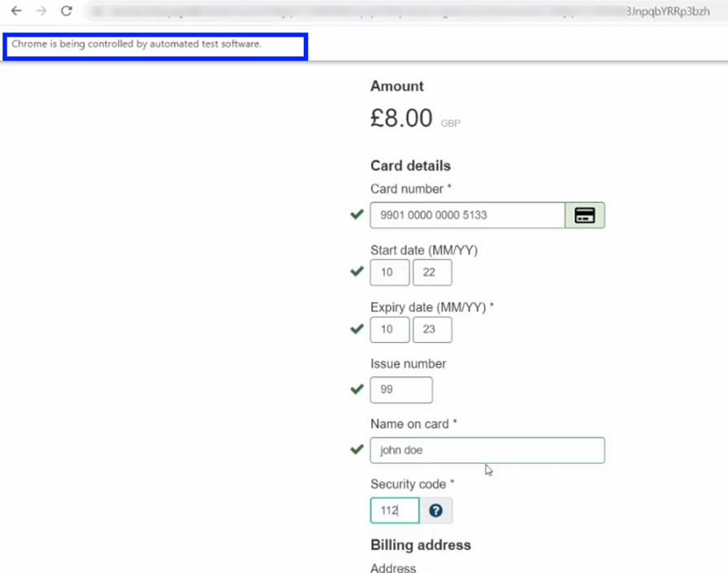Viewport: 728px width, 573px height.
Task: Click the Start date year field
Action: point(431,272)
